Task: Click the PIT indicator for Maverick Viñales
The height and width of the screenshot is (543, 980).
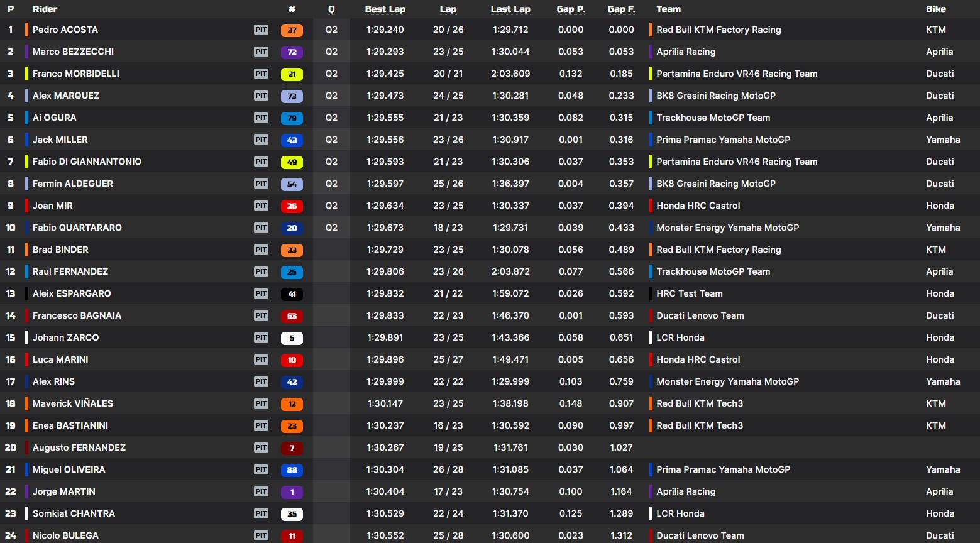Action: pos(261,403)
